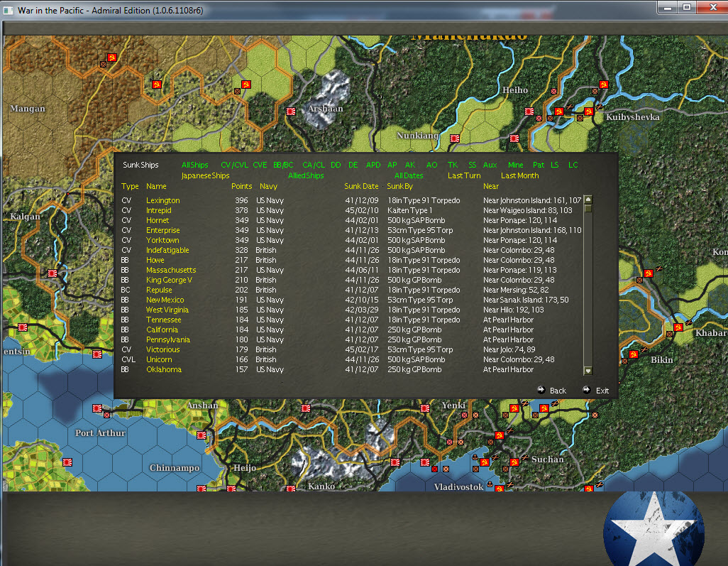Filter list by AK ships
This screenshot has width=728, height=566.
click(x=410, y=165)
